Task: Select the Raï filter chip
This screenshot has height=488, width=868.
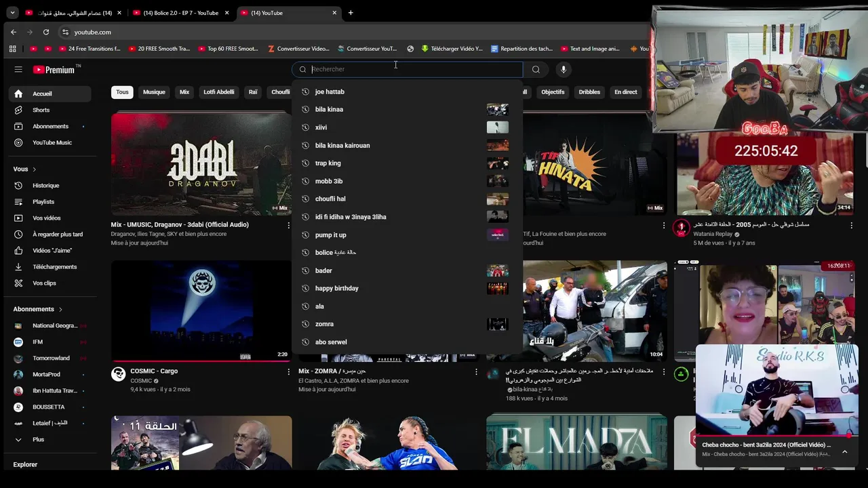Action: pos(253,92)
